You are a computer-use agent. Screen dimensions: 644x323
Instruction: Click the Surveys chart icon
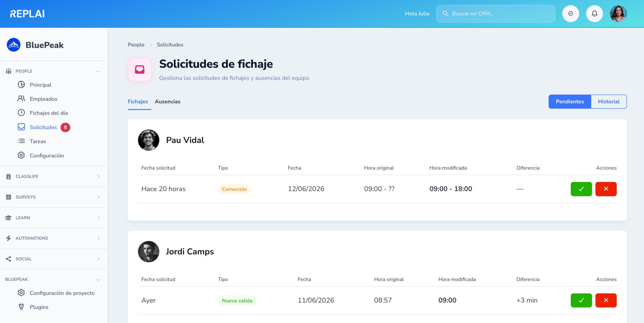coord(9,197)
